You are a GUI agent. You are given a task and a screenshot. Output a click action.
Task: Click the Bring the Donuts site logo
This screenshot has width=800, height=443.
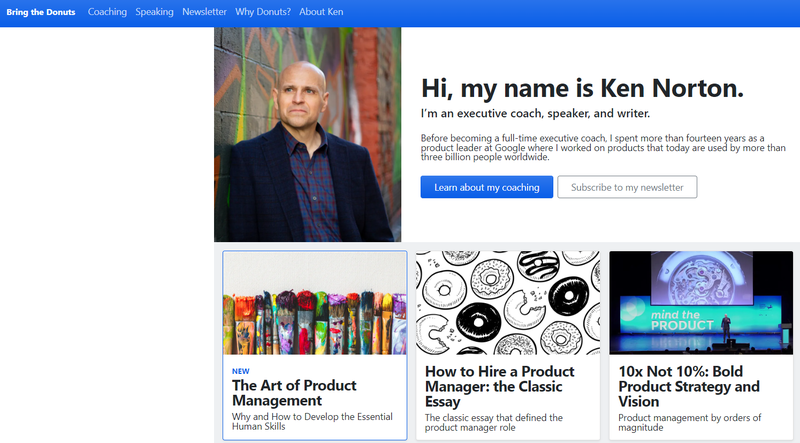(x=40, y=12)
